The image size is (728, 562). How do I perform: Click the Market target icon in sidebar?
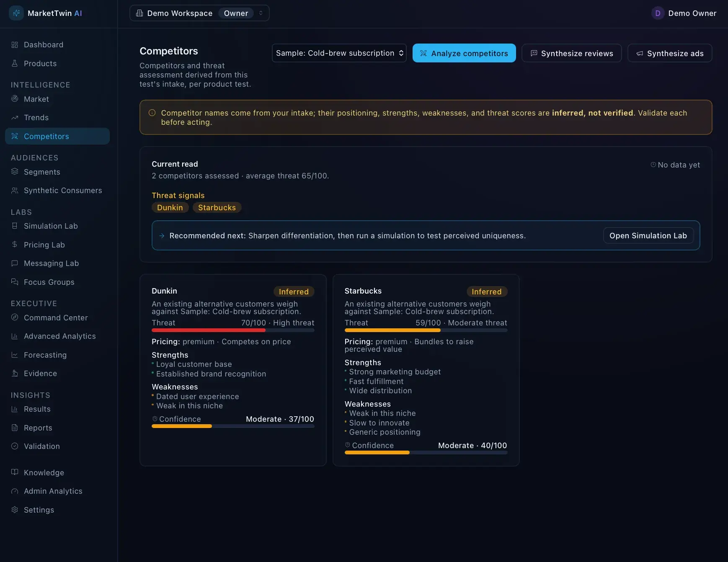(x=15, y=99)
